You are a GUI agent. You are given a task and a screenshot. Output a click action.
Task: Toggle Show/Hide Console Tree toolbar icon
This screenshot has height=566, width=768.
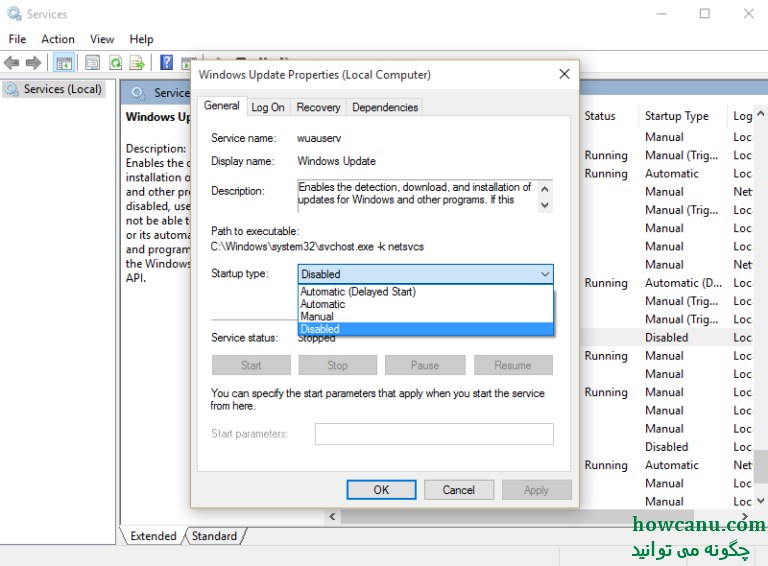pos(64,63)
